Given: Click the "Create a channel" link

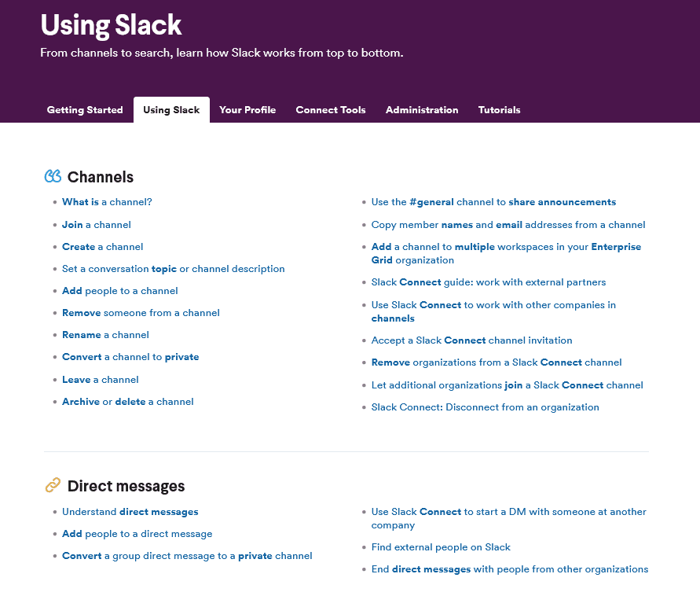Looking at the screenshot, I should 103,247.
